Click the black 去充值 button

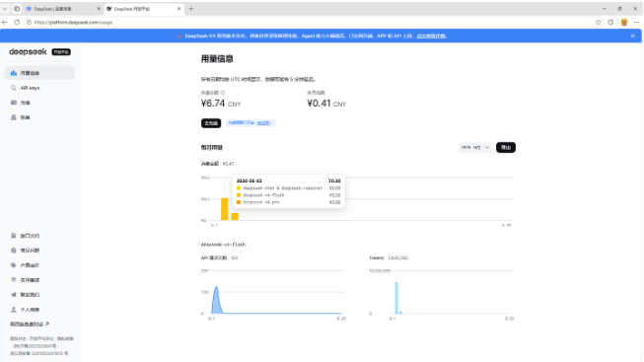pos(211,123)
